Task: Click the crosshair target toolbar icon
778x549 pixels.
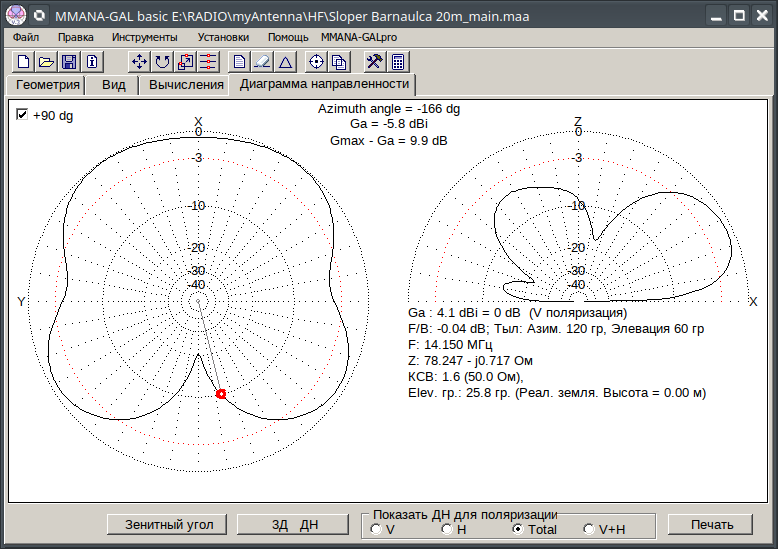Action: 316,61
